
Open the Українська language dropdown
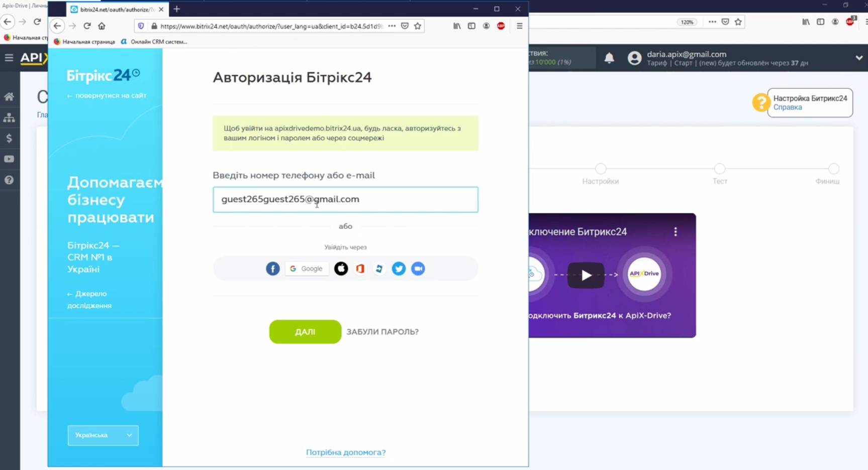103,435
